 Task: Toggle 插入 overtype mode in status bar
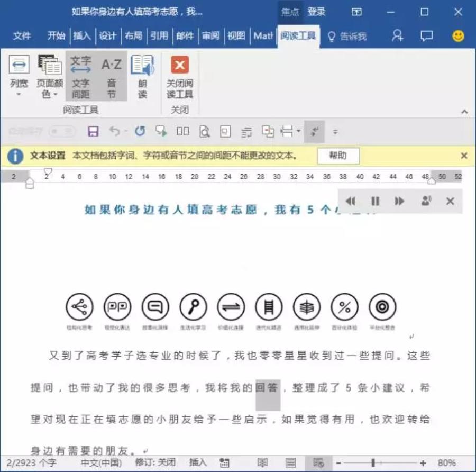(198, 462)
